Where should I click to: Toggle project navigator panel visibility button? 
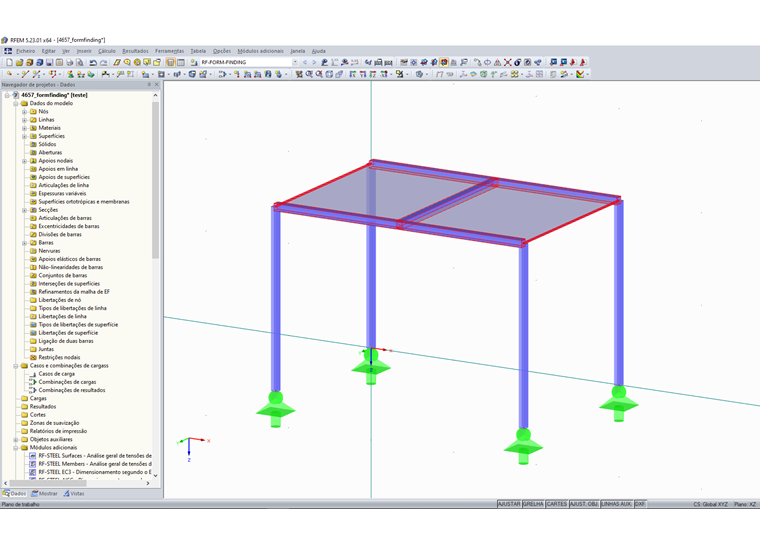170,62
